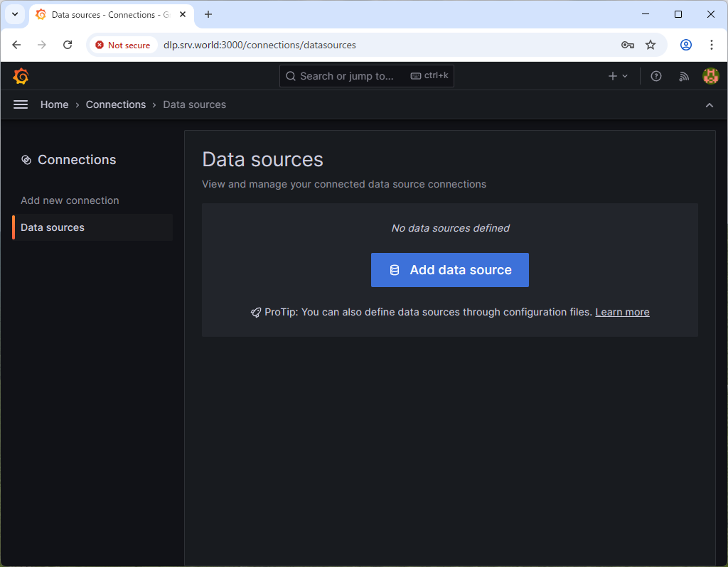Open a new browser tab
Image resolution: width=728 pixels, height=567 pixels.
click(x=208, y=14)
